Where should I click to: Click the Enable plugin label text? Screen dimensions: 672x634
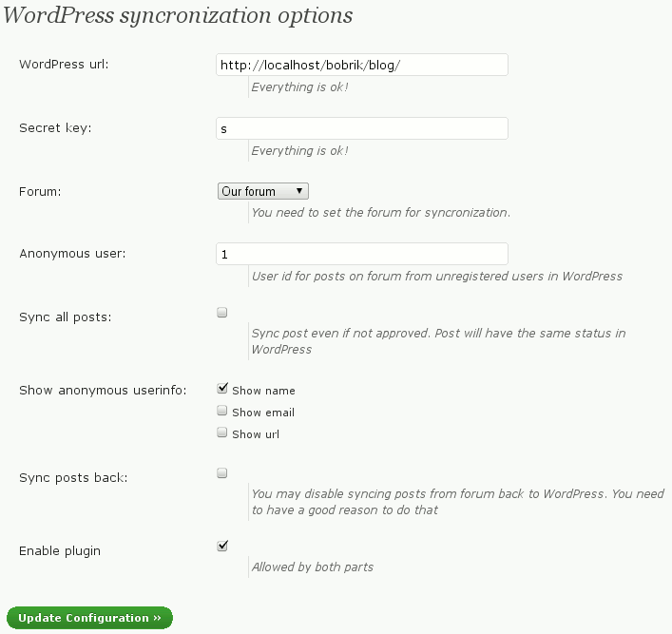coord(60,551)
